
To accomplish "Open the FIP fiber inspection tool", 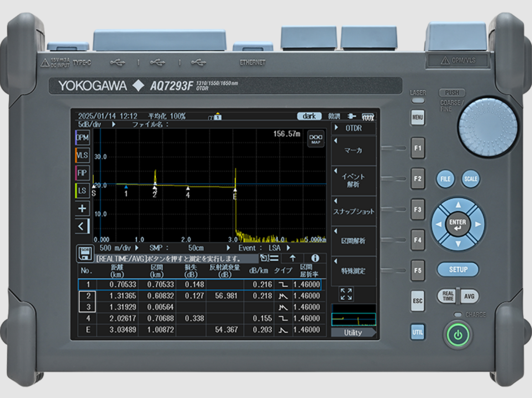I will (83, 173).
